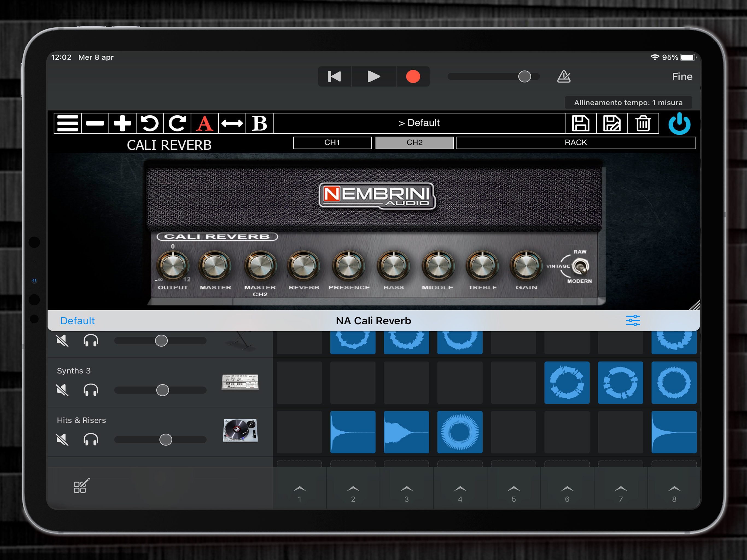Trigger column 7 with its chevron
The image size is (747, 560).
pos(621,488)
